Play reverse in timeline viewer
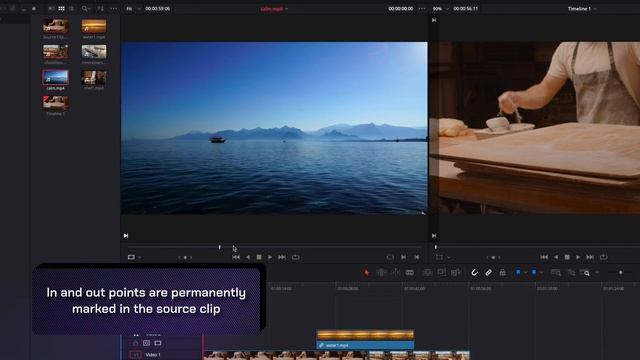 [x=556, y=257]
